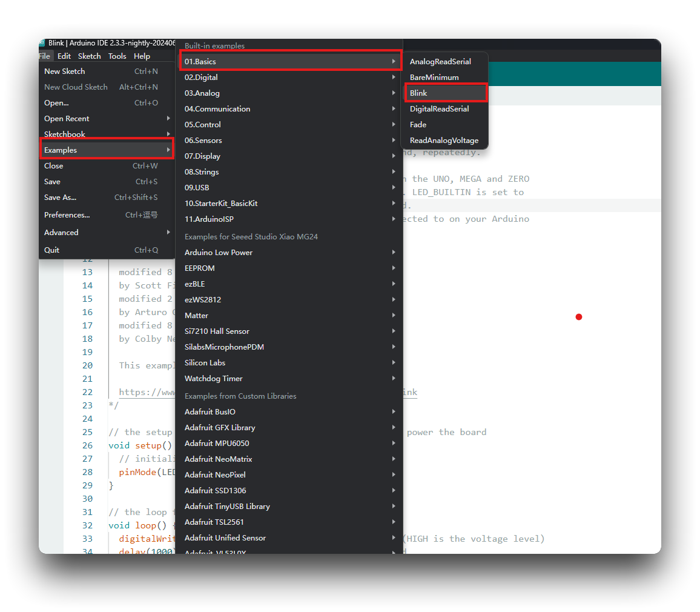
Task: Open the EEPROM examples submenu
Action: coord(289,268)
